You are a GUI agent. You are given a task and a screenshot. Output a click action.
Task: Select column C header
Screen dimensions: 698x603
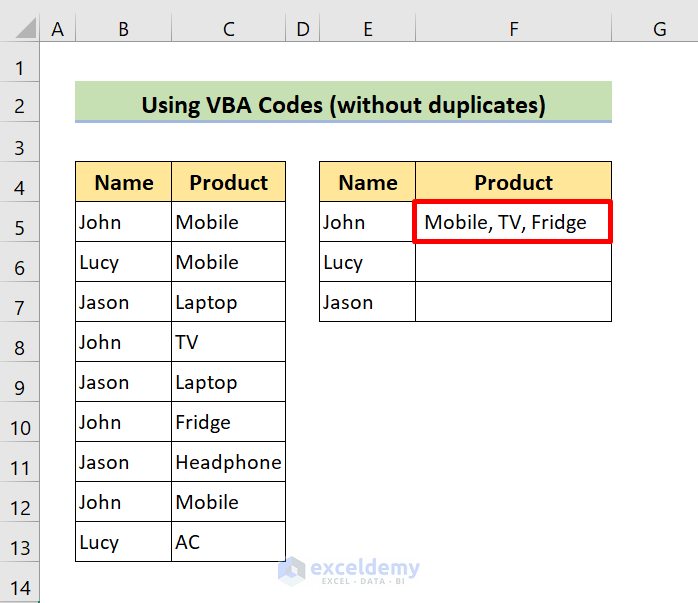coord(228,29)
